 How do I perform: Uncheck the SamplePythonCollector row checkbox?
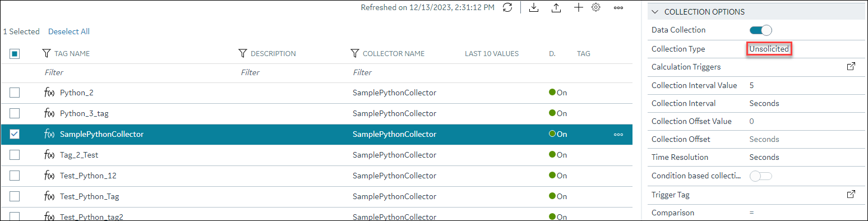click(15, 134)
